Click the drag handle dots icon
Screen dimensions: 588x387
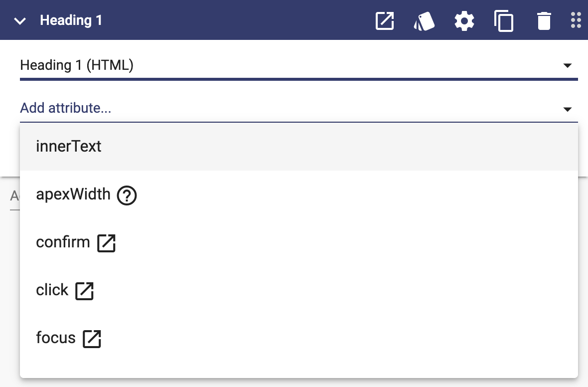(x=576, y=20)
